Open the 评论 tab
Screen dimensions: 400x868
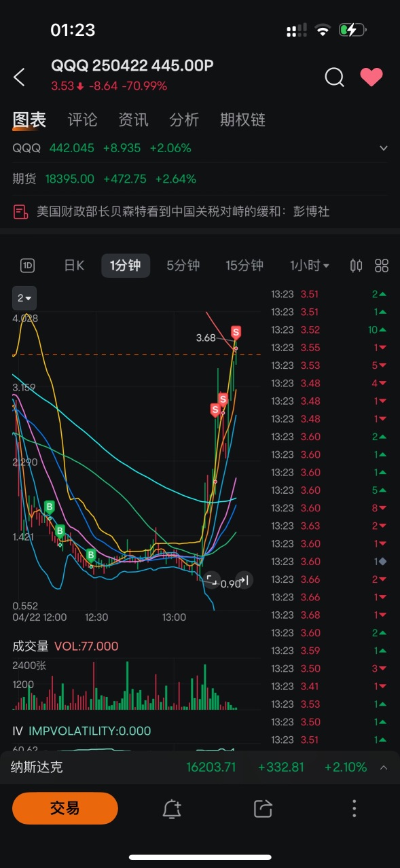[x=83, y=120]
